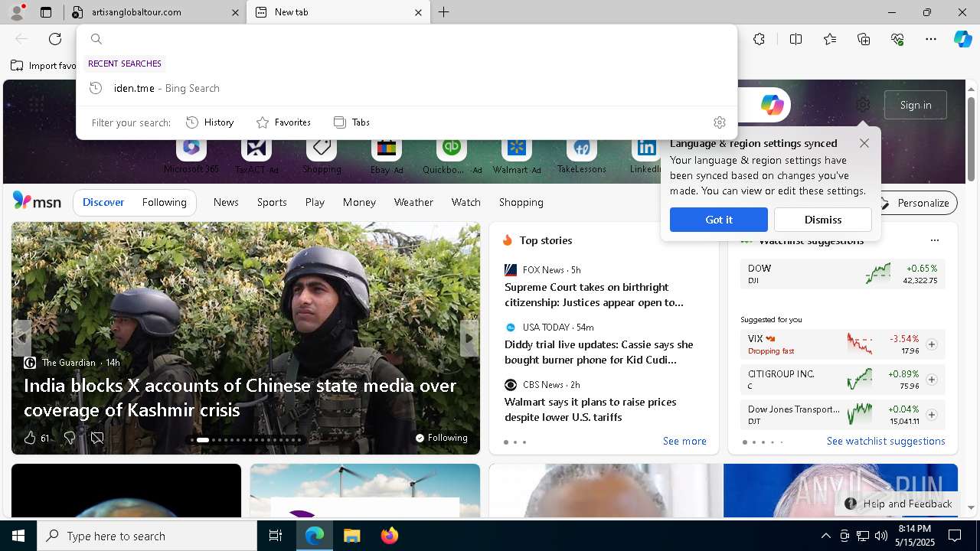Go to next carousel story
The width and height of the screenshot is (980, 551).
[469, 338]
